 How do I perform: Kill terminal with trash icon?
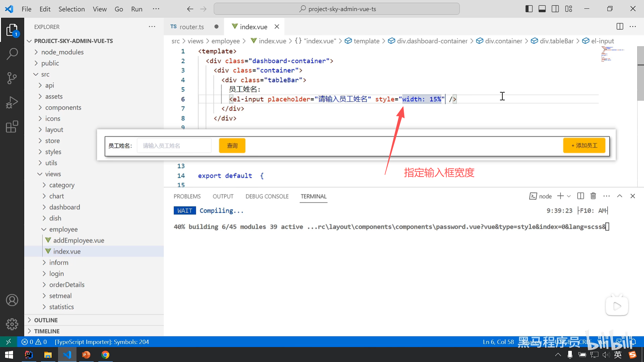pos(593,196)
